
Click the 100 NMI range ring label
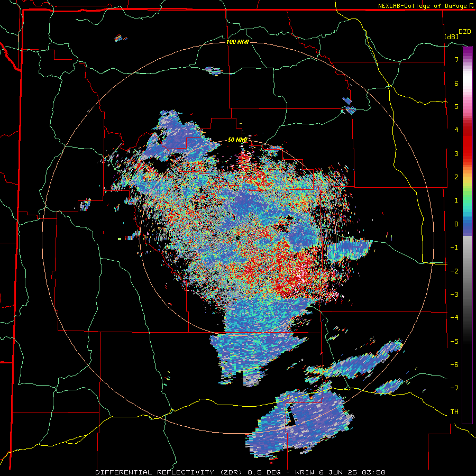coord(237,42)
